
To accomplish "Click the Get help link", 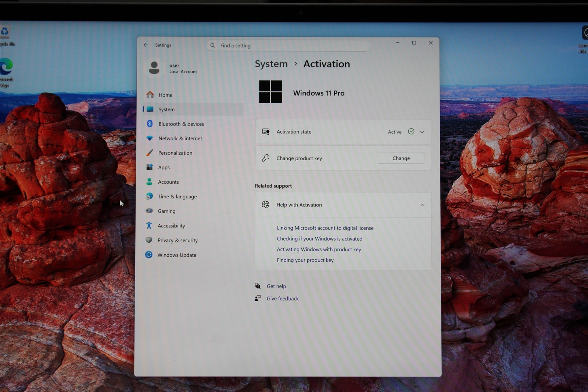I will [x=276, y=286].
